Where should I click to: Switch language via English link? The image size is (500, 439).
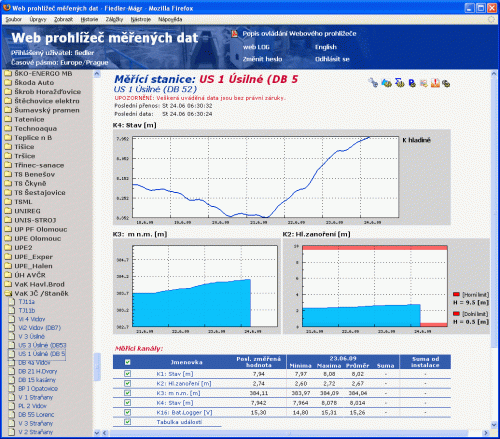pos(326,47)
